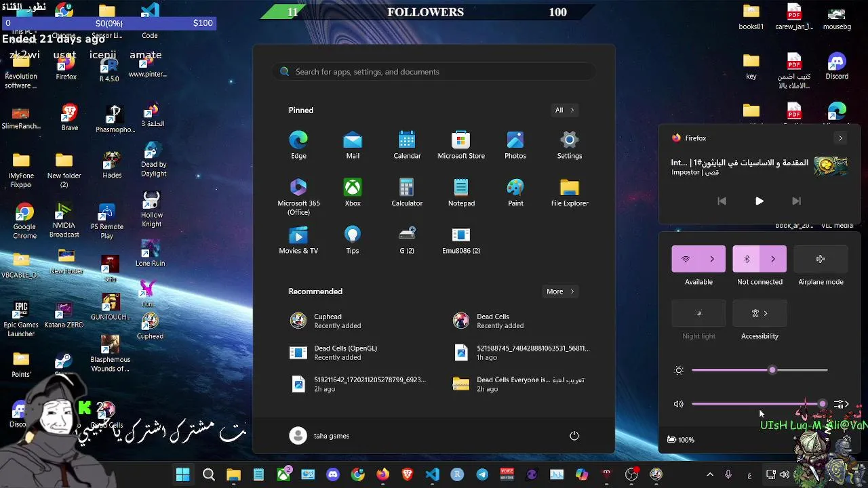Open Notepad from pinned apps

[461, 192]
